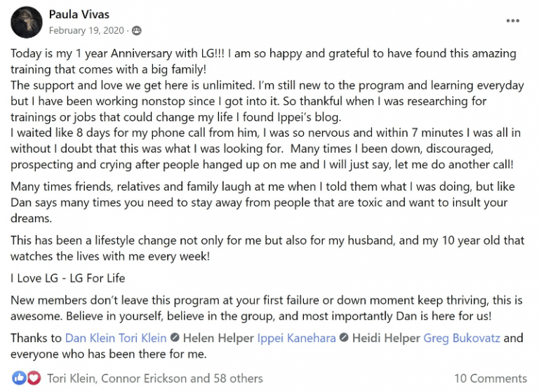
Task: Open Dan Klein tagged profile
Action: (x=91, y=338)
